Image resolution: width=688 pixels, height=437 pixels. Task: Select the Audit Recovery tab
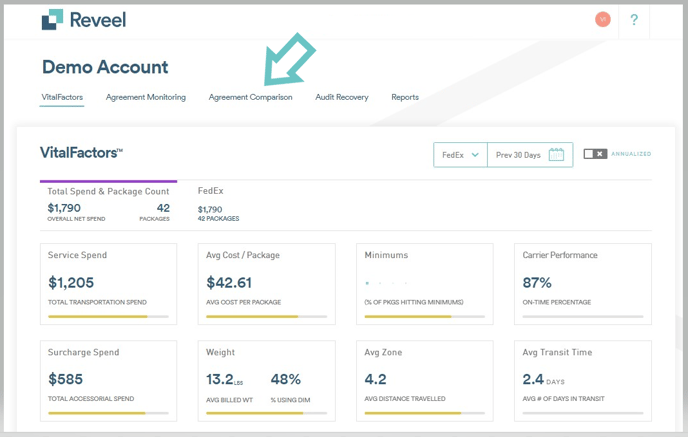tap(342, 97)
